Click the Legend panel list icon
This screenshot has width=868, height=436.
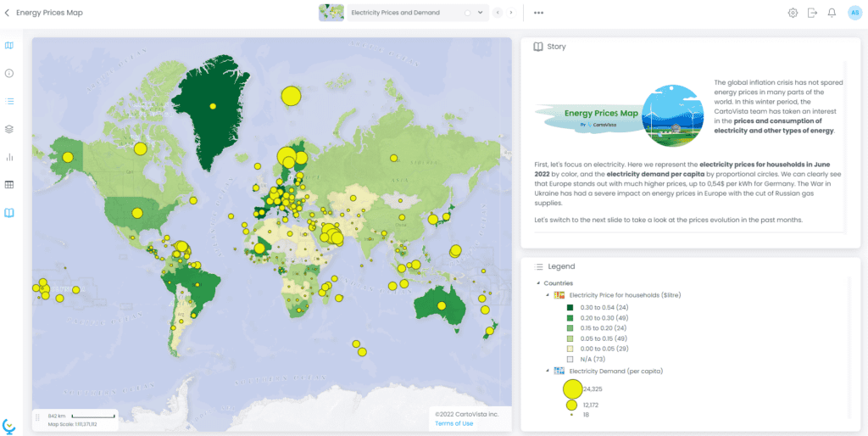click(x=538, y=266)
